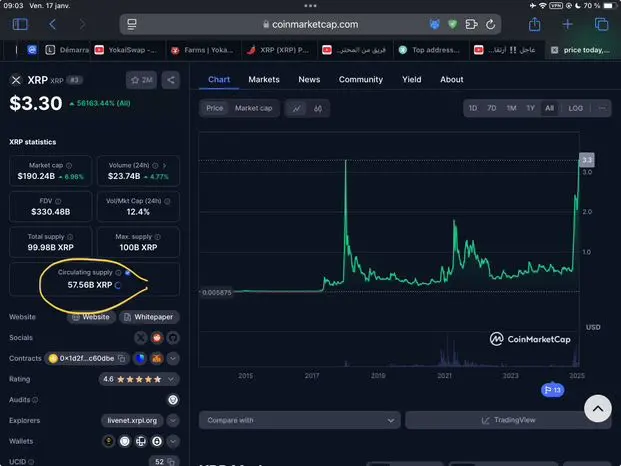The width and height of the screenshot is (621, 466).
Task: Switch to line chart style
Action: pyautogui.click(x=296, y=108)
